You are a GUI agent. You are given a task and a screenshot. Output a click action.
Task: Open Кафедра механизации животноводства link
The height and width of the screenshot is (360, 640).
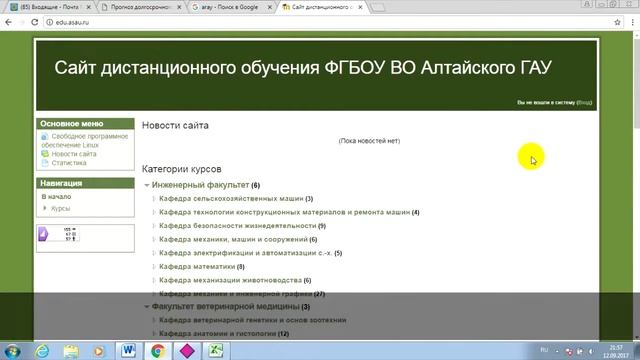point(230,280)
